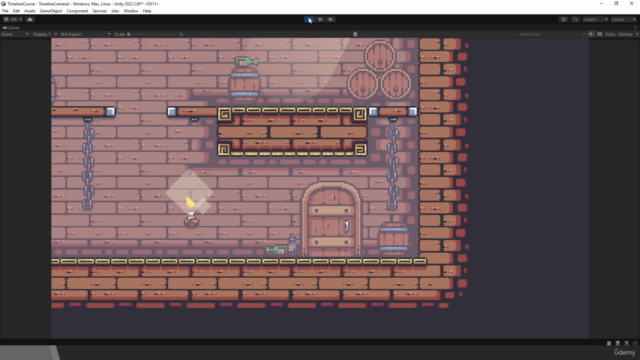Click the three stacked barrels in the game

point(379,70)
